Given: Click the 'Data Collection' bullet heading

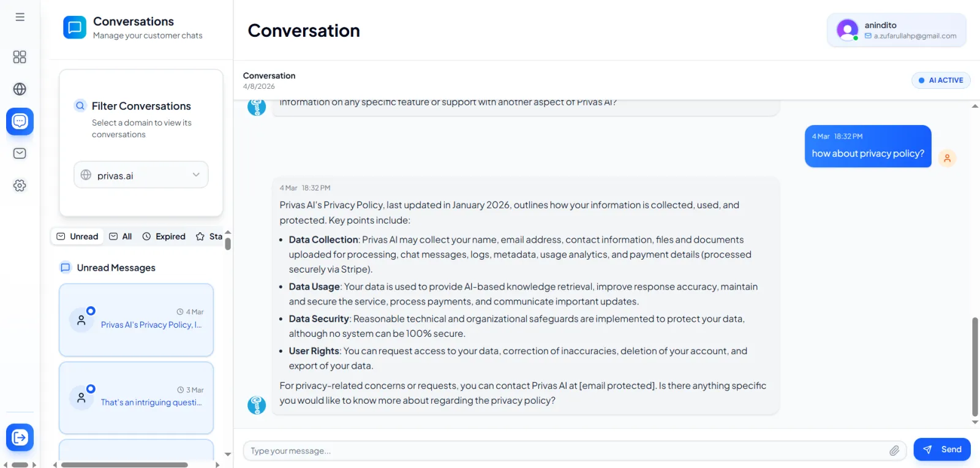Looking at the screenshot, I should click(x=323, y=240).
